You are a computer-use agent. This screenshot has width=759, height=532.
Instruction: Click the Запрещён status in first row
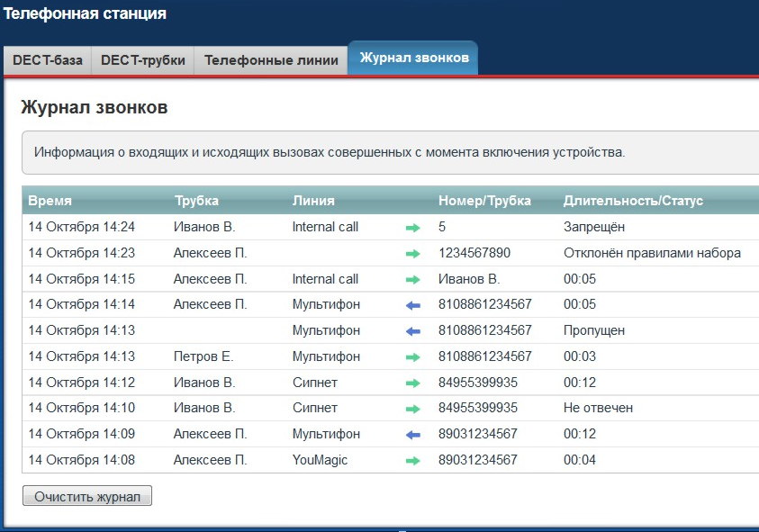click(593, 228)
